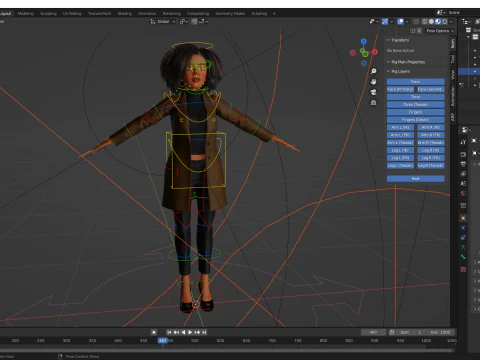Viewport: 480px width, 360px height.
Task: Click the pan hand icon in viewport
Action: [x=373, y=82]
